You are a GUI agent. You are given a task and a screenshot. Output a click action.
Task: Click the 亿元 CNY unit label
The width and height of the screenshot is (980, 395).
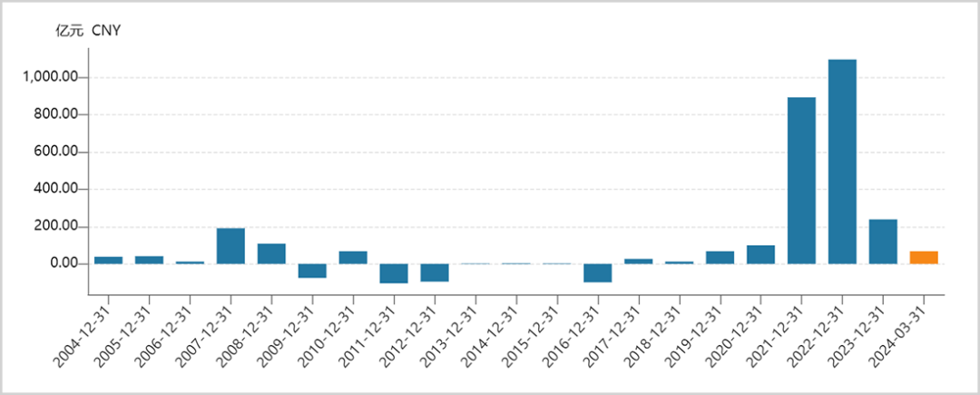coord(88,31)
